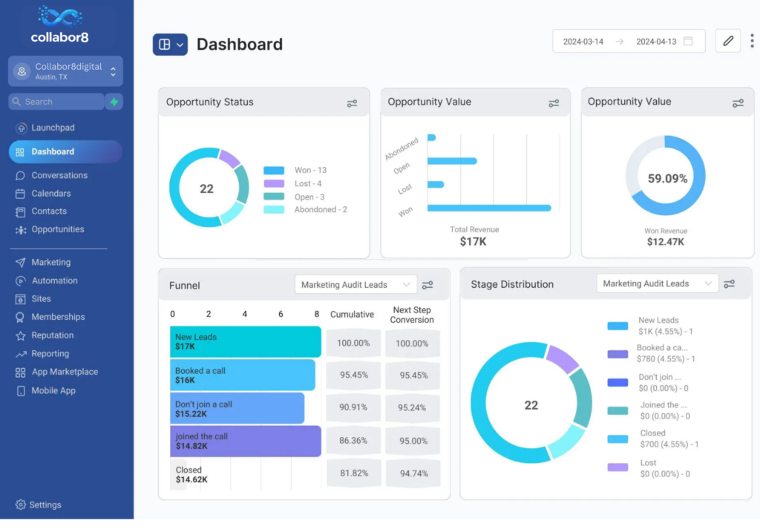This screenshot has width=760, height=532.
Task: Open the Memberships sidebar link
Action: 58,317
